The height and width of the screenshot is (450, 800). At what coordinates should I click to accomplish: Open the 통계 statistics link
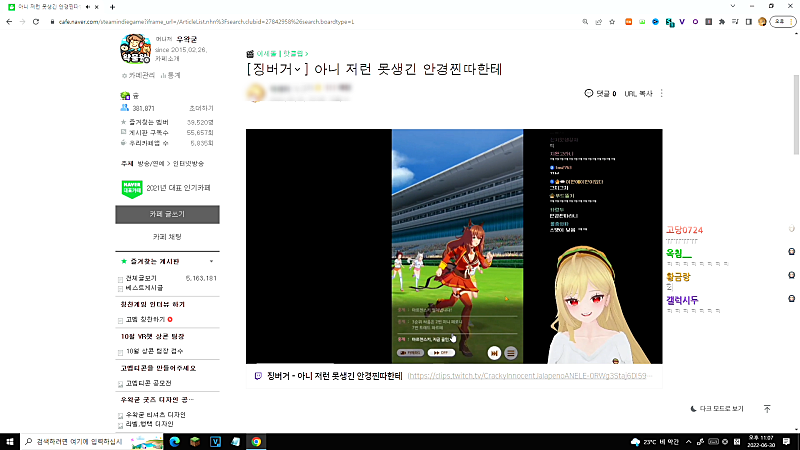coord(170,76)
